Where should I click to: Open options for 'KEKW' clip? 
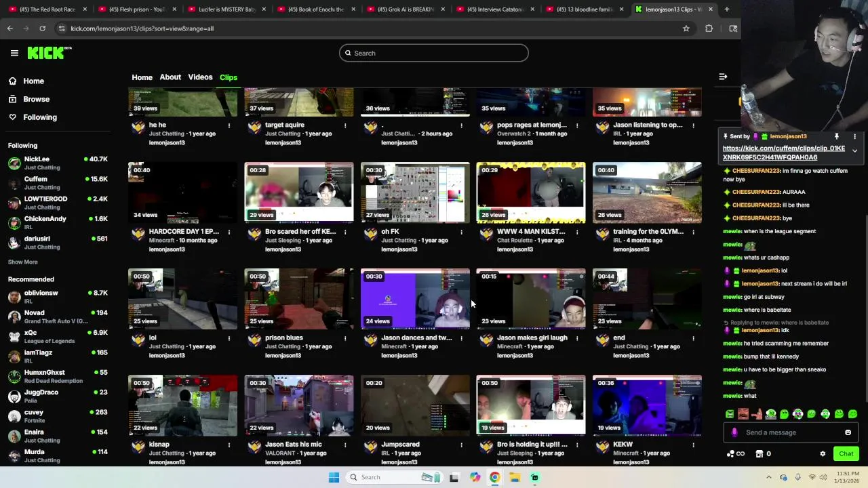(693, 445)
